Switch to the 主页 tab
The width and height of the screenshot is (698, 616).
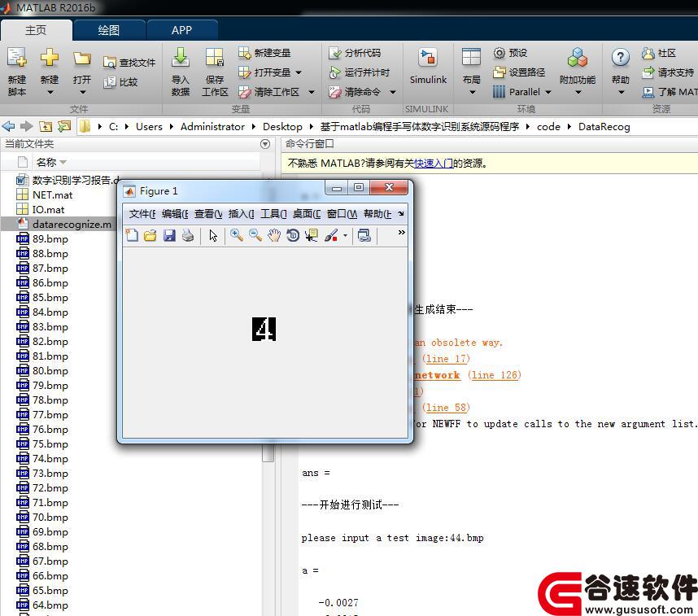click(x=36, y=30)
